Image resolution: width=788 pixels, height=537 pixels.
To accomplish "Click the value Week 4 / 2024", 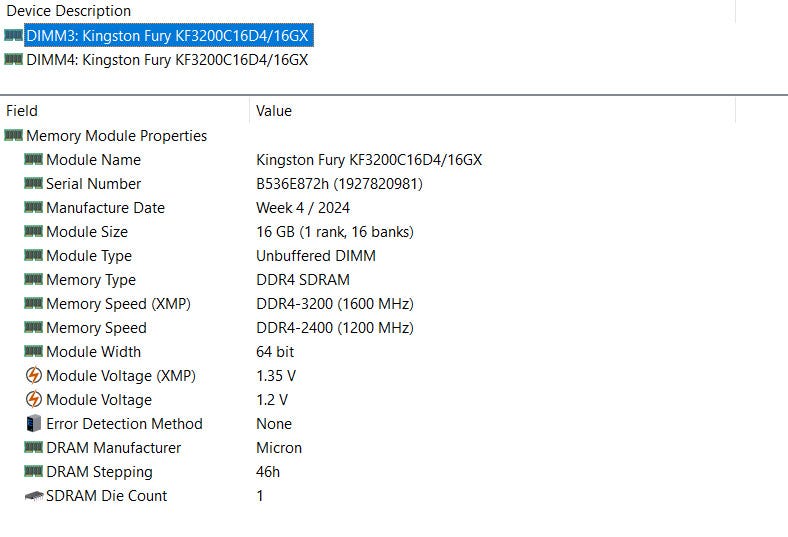I will click(x=303, y=207).
